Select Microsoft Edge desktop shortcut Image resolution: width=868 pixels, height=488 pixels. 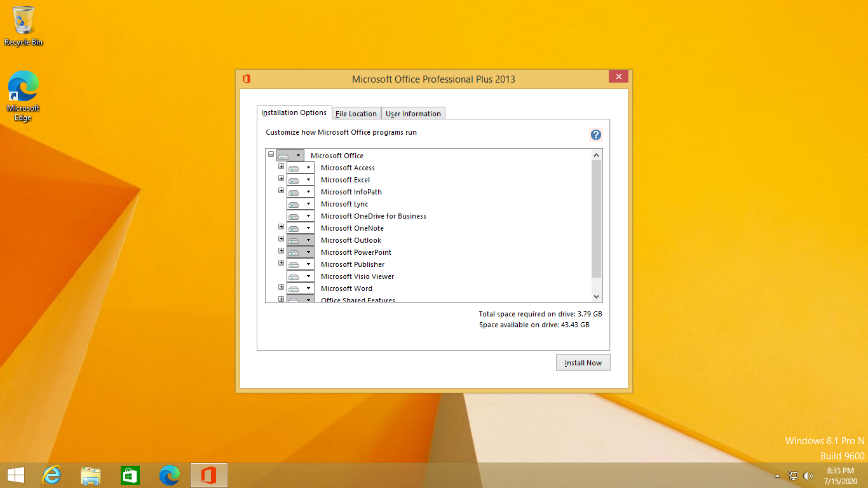click(x=24, y=96)
